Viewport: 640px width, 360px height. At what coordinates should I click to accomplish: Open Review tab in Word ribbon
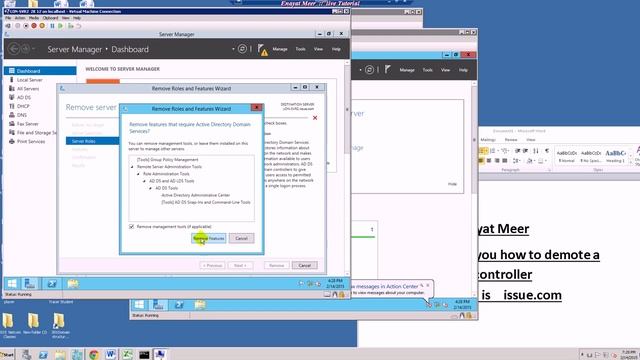(511, 140)
